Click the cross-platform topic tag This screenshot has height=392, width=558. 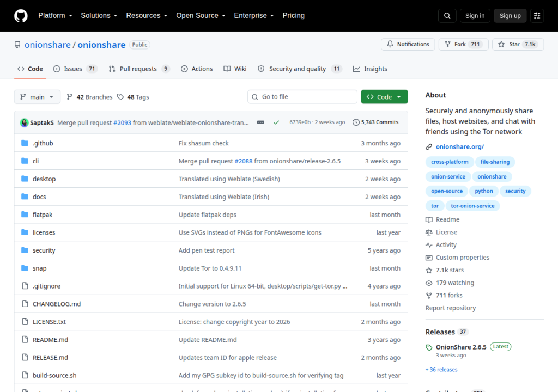tap(450, 162)
